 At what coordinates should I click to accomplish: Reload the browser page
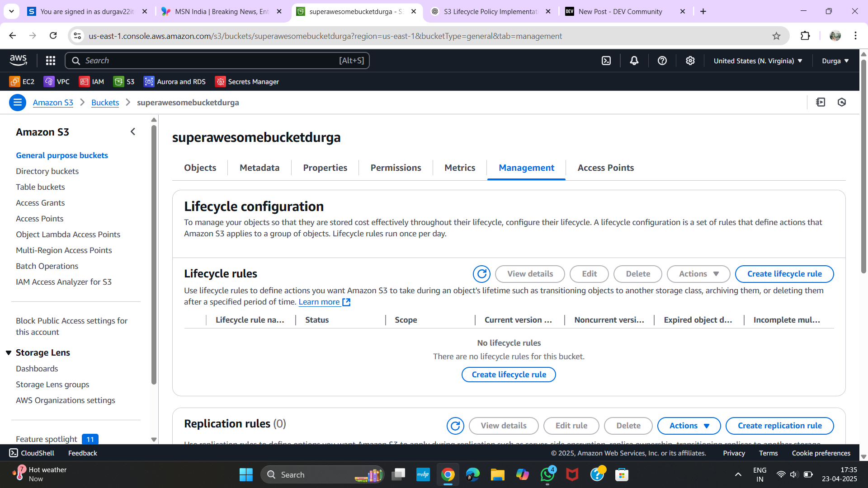pyautogui.click(x=53, y=36)
